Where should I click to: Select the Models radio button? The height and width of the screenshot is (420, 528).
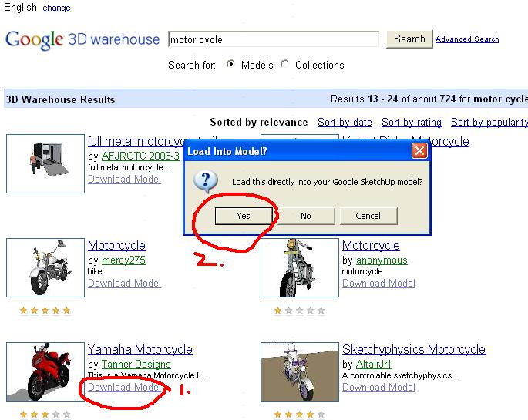[x=230, y=64]
